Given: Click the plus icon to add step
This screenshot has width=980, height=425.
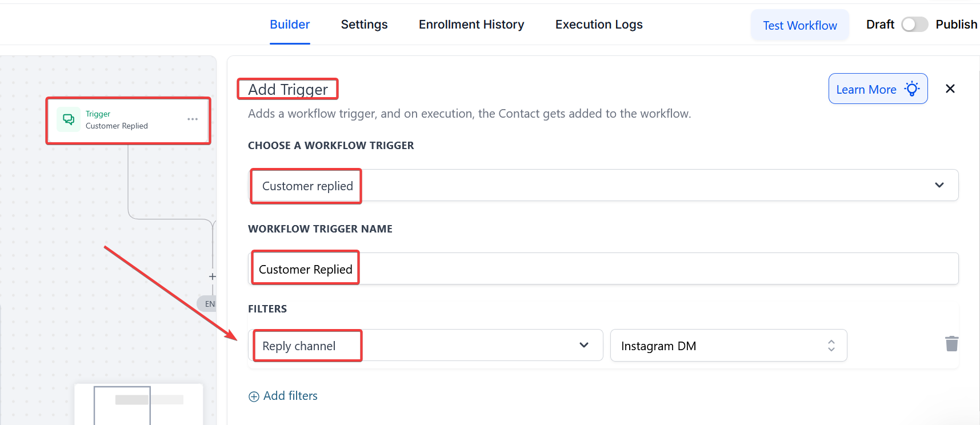Looking at the screenshot, I should [213, 276].
